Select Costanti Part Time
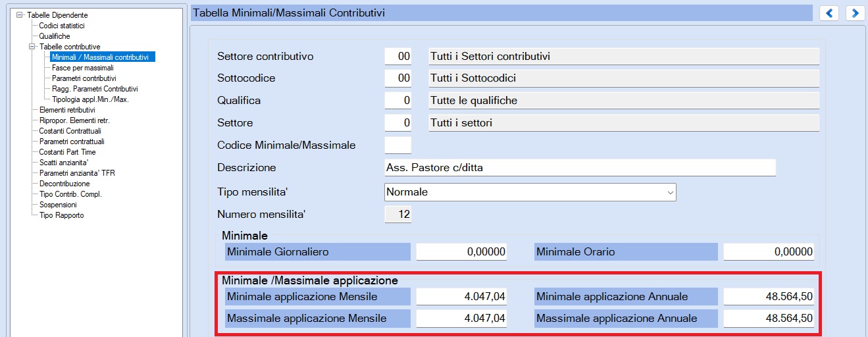 [68, 152]
